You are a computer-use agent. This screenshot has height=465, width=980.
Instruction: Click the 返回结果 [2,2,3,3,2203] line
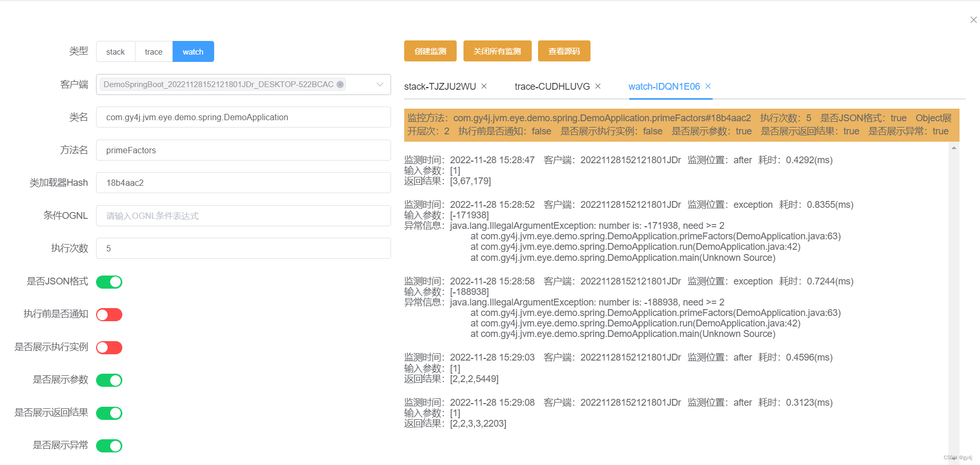click(x=455, y=424)
